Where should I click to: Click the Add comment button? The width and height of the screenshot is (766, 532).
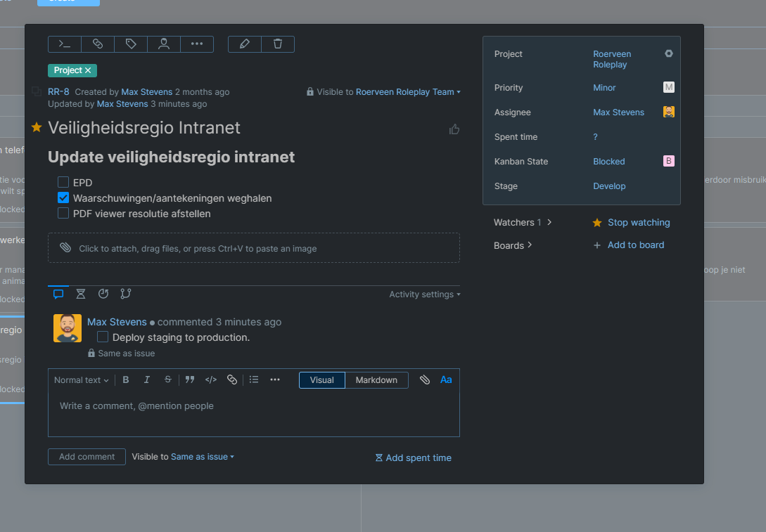87,457
